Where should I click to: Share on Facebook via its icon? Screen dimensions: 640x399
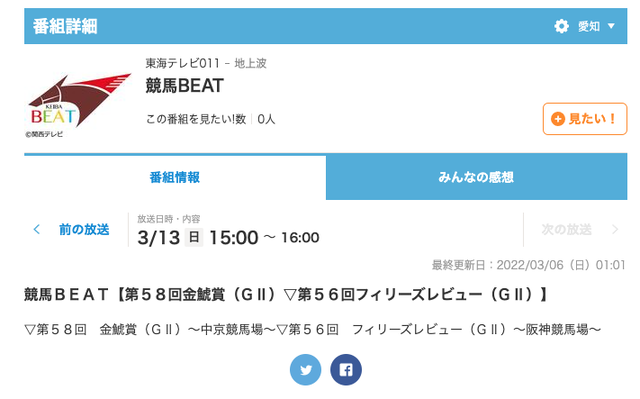pyautogui.click(x=346, y=370)
